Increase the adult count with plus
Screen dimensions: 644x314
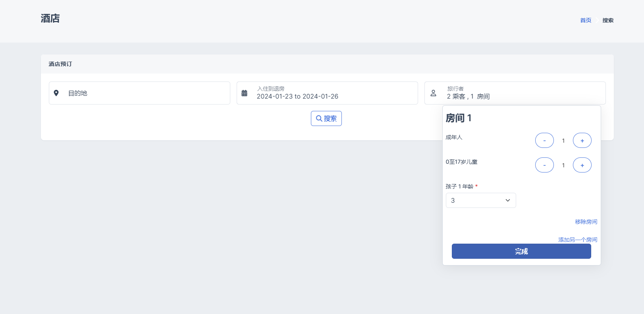(x=582, y=141)
